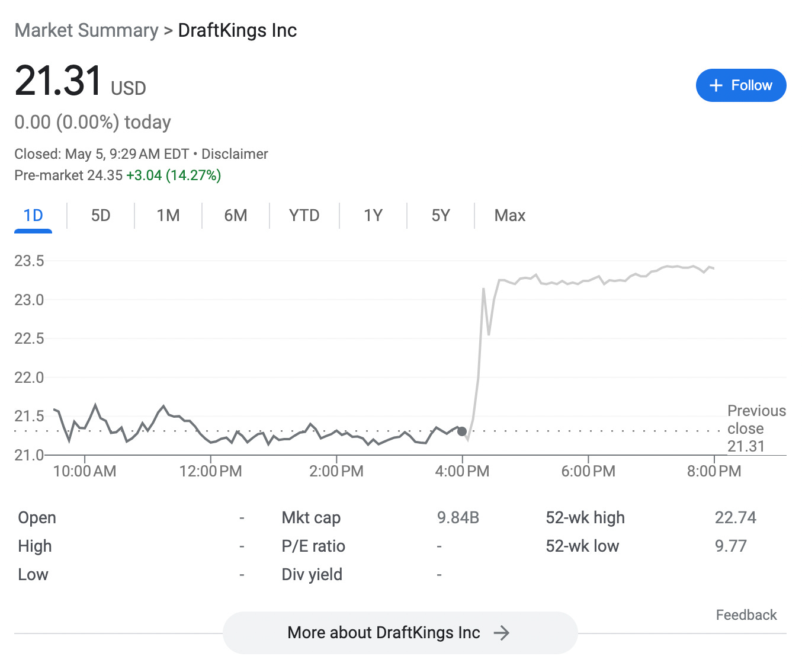This screenshot has width=802, height=672.
Task: Click the Mkt cap label
Action: [x=311, y=518]
